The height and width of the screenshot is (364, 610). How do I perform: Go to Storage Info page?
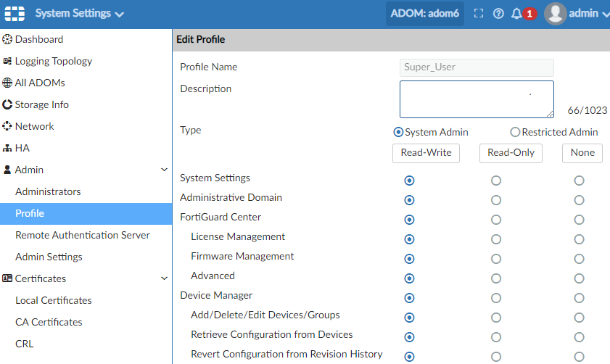coord(41,104)
